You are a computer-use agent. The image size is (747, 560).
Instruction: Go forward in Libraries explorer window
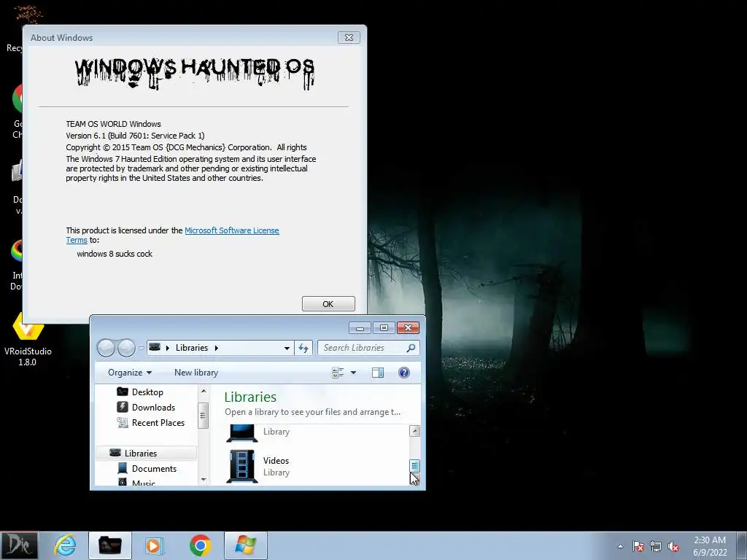[x=126, y=348]
